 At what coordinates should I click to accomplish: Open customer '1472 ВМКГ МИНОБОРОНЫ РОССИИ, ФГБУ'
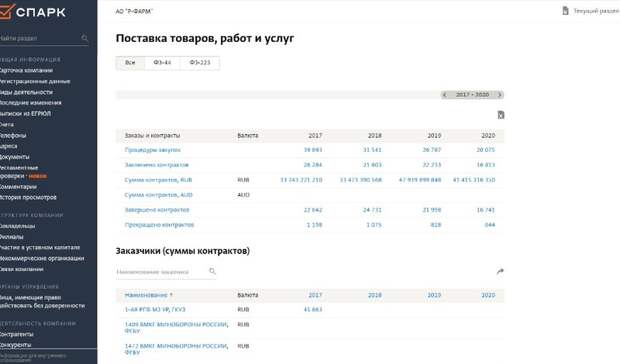click(176, 349)
